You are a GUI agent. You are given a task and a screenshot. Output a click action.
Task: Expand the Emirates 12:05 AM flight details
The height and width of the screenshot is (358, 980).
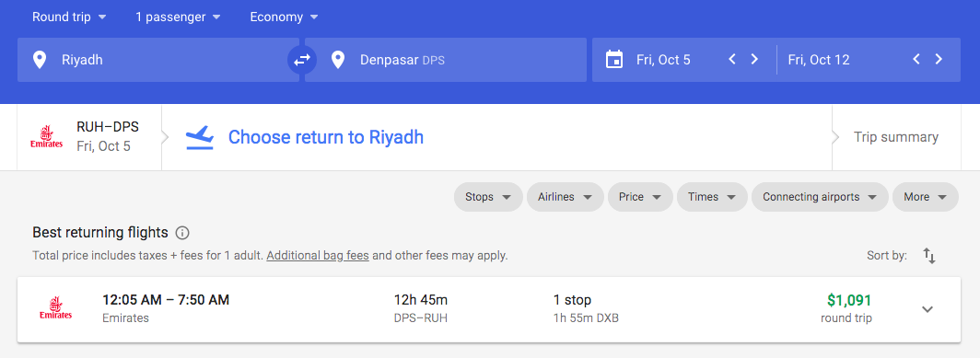coord(927,309)
